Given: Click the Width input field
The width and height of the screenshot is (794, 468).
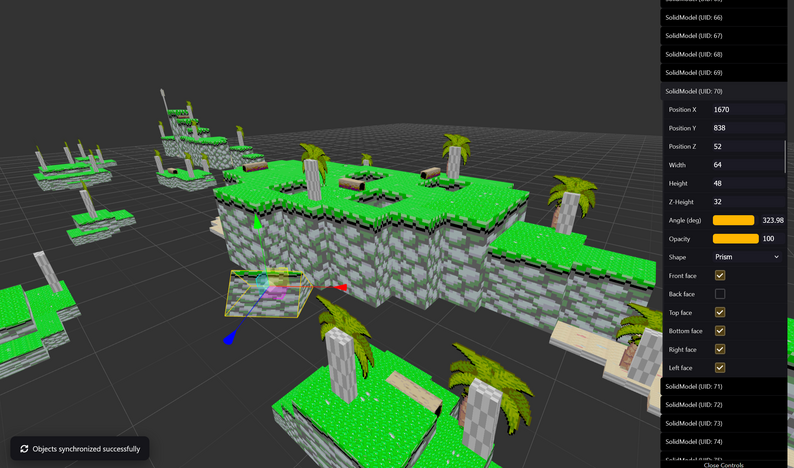Looking at the screenshot, I should (x=749, y=165).
